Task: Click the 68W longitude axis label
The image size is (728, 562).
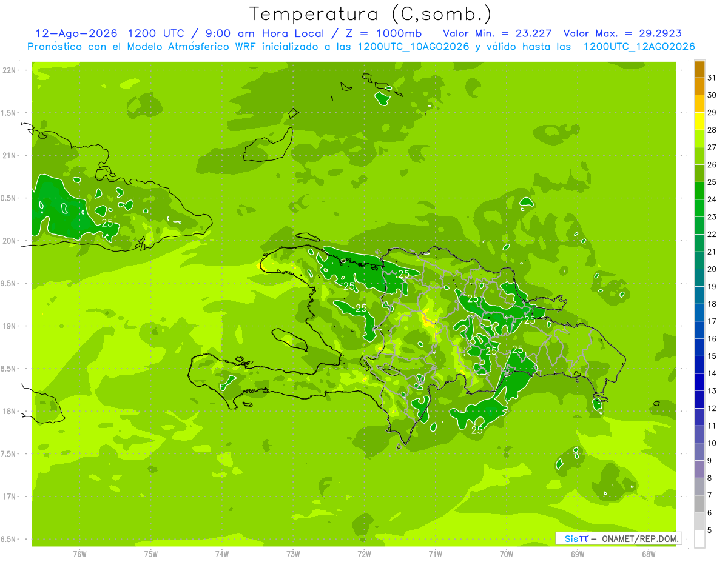Action: pyautogui.click(x=649, y=554)
